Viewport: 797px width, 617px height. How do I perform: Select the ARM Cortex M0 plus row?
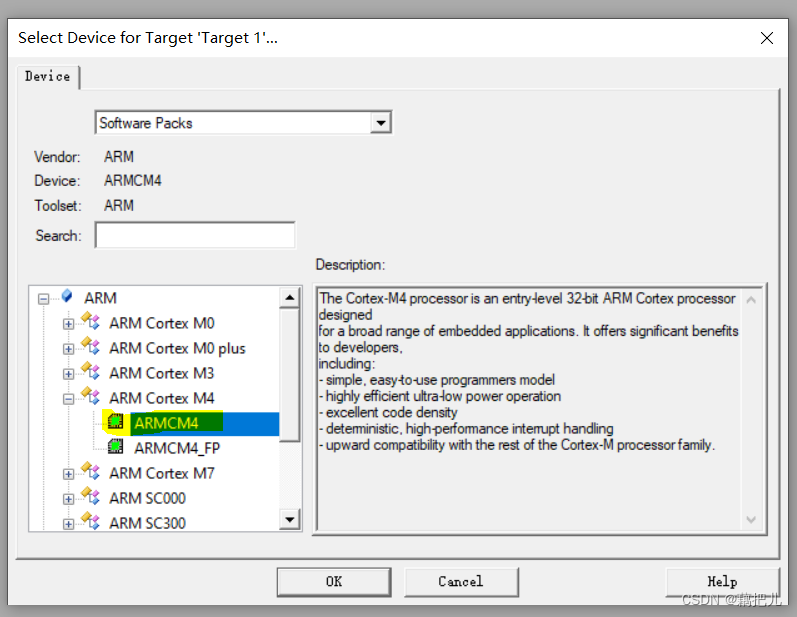click(177, 348)
